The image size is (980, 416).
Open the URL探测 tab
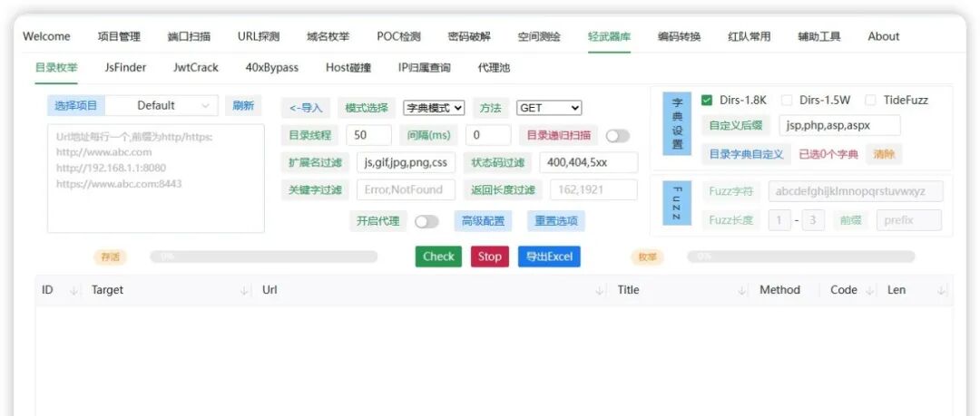[258, 36]
